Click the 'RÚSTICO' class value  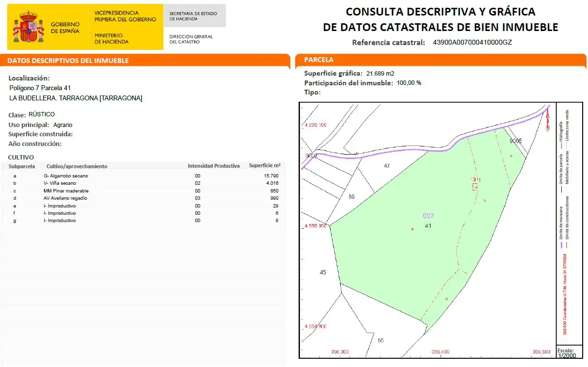(x=42, y=114)
